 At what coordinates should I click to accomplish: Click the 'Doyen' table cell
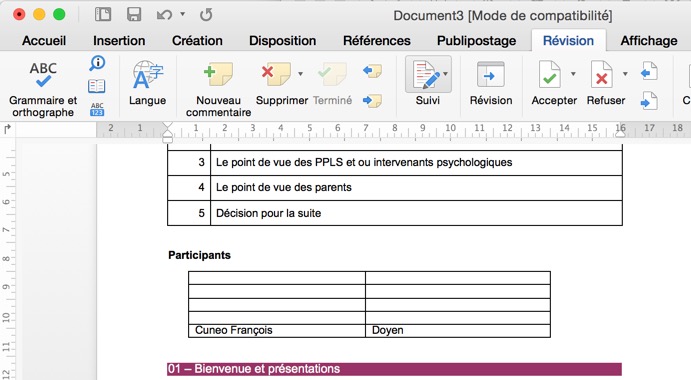(458, 331)
